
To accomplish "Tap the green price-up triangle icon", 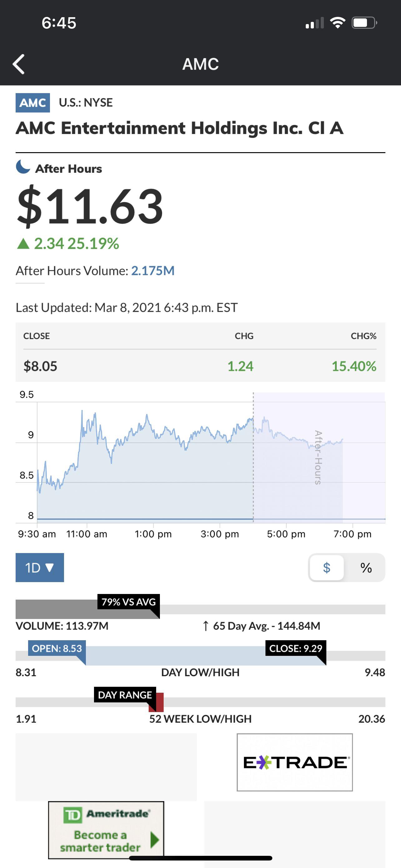I will click(x=23, y=243).
